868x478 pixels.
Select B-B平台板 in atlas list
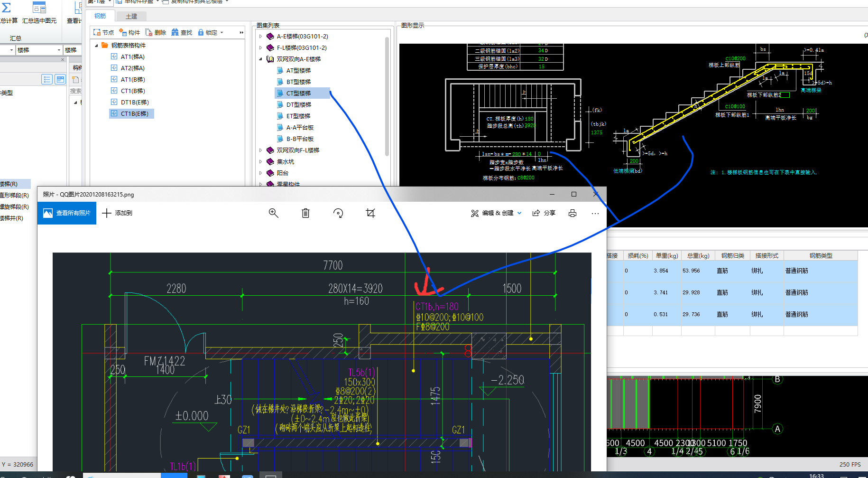pos(300,139)
